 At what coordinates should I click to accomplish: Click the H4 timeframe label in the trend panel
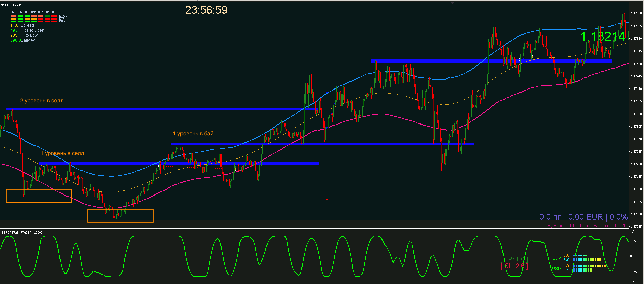21,12
